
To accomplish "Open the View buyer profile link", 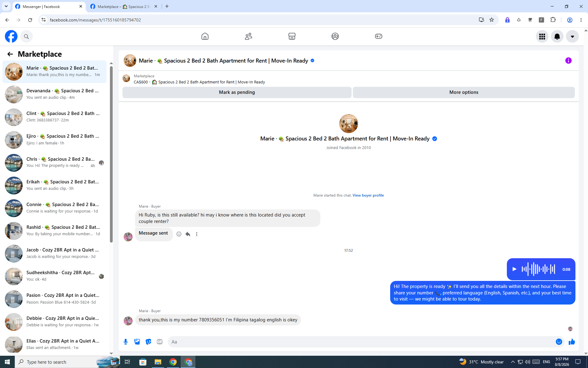I will (368, 195).
